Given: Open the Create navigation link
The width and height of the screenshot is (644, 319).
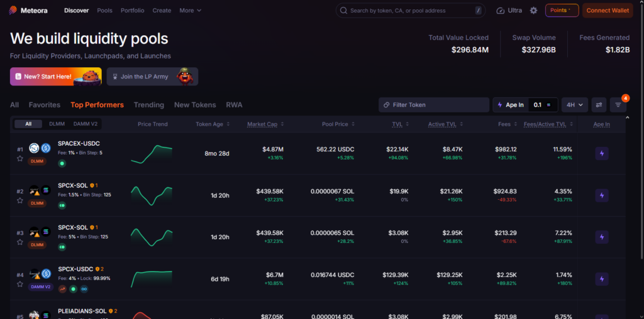Looking at the screenshot, I should 162,10.
